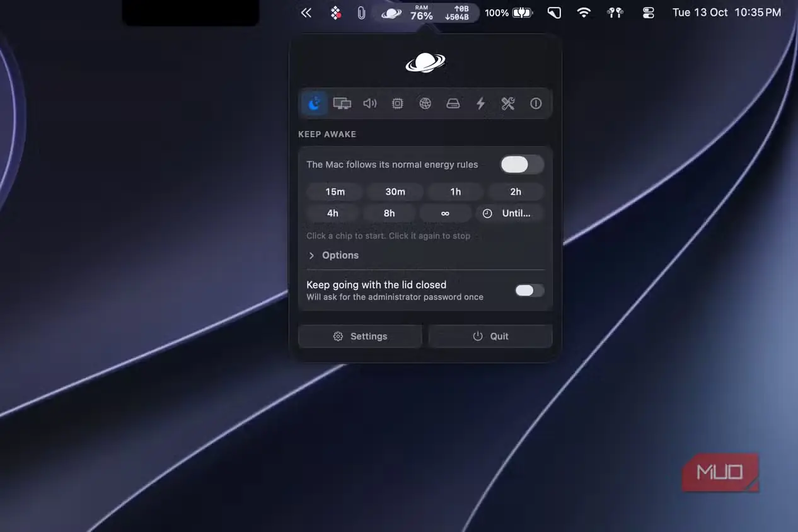798x532 pixels.
Task: Click the 'Click a chip to start' hint
Action: (388, 236)
